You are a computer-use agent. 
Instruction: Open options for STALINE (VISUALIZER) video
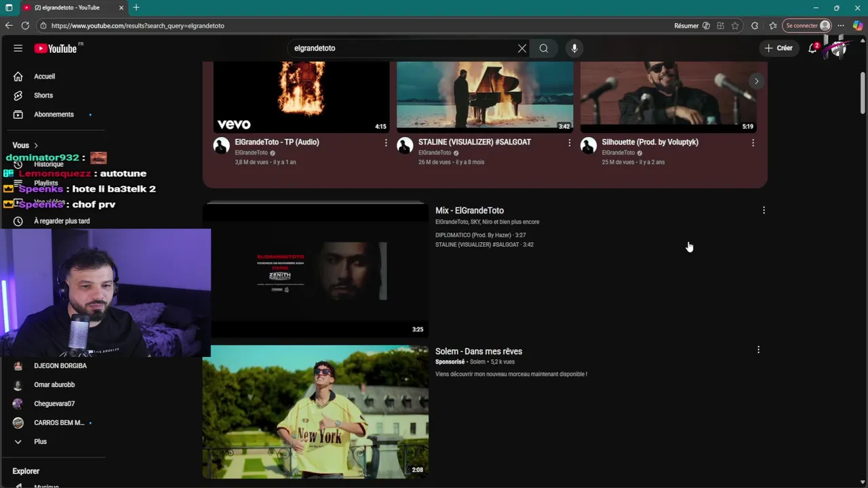pyautogui.click(x=569, y=143)
